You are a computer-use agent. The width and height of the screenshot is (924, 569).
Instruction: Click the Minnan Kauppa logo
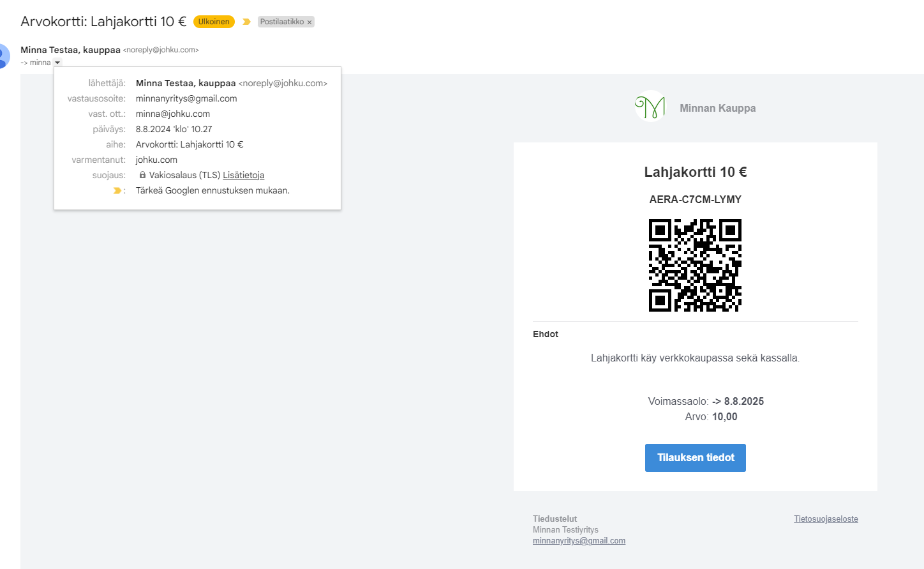(650, 107)
